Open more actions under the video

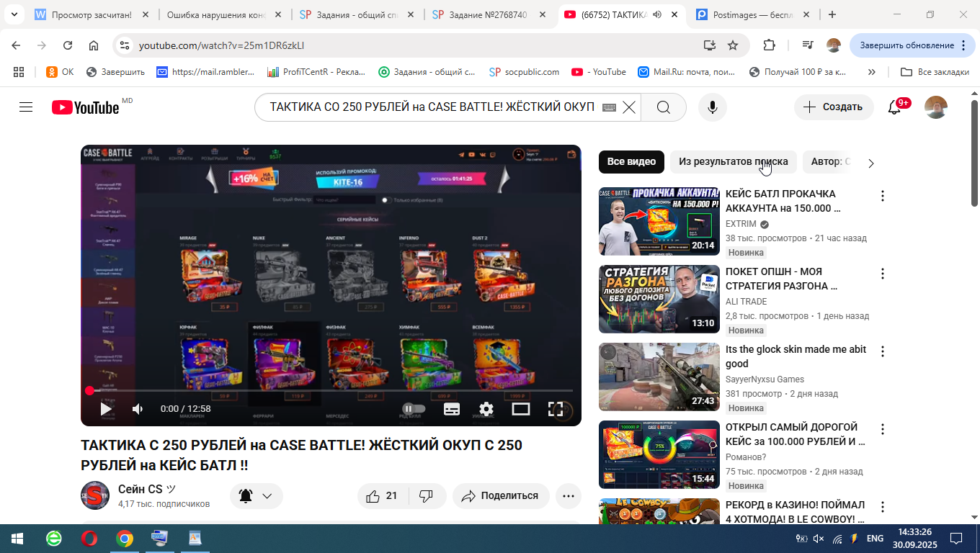click(569, 496)
